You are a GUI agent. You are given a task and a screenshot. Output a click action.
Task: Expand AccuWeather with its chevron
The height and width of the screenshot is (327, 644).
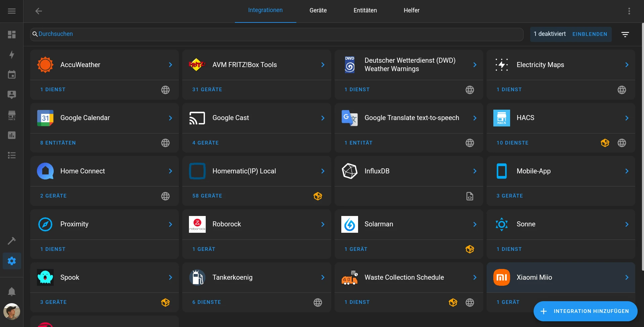click(170, 65)
